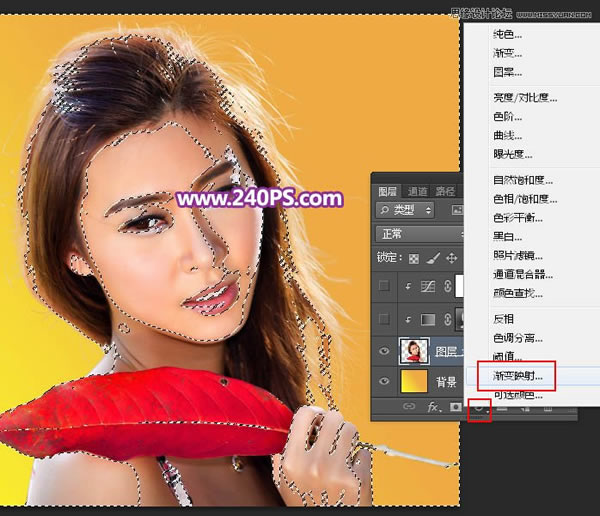This screenshot has height=516, width=600.
Task: Click the link layers icon
Action: 409,407
